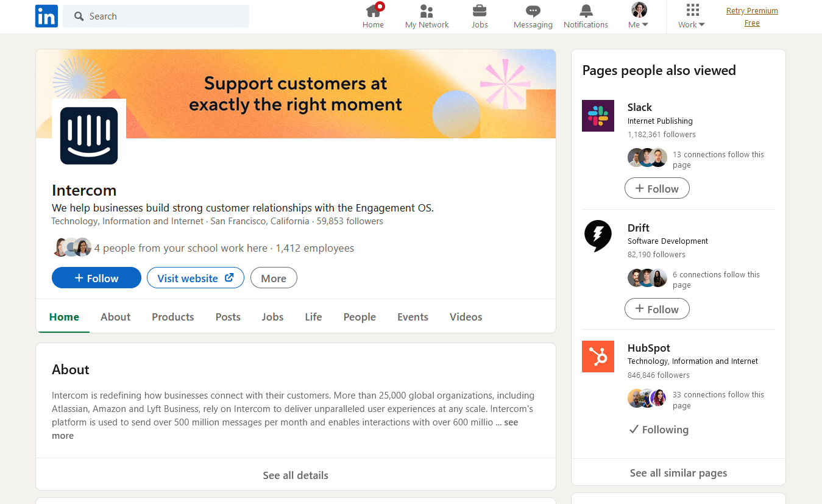Click 1,412 employees link
The width and height of the screenshot is (822, 504).
click(x=314, y=248)
